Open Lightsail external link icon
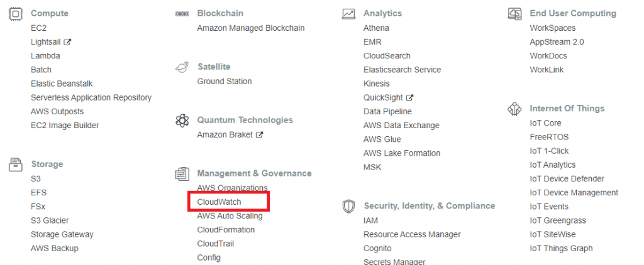This screenshot has width=644, height=265. click(68, 42)
